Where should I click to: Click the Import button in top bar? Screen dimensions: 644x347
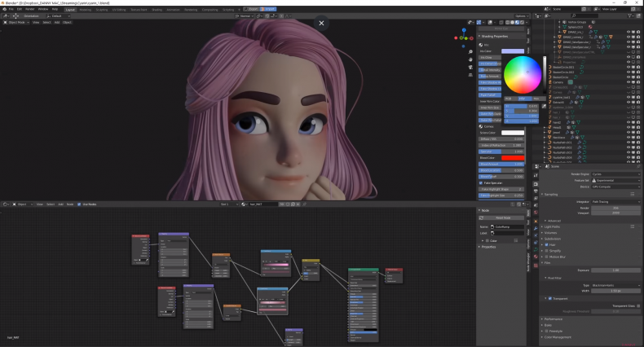[x=267, y=9]
